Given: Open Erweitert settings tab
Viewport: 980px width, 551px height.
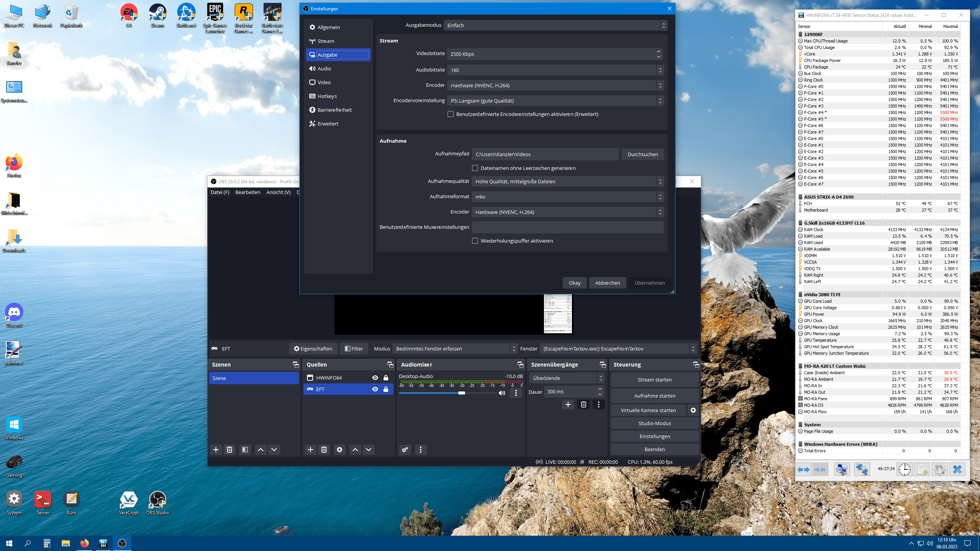Looking at the screenshot, I should (x=338, y=124).
